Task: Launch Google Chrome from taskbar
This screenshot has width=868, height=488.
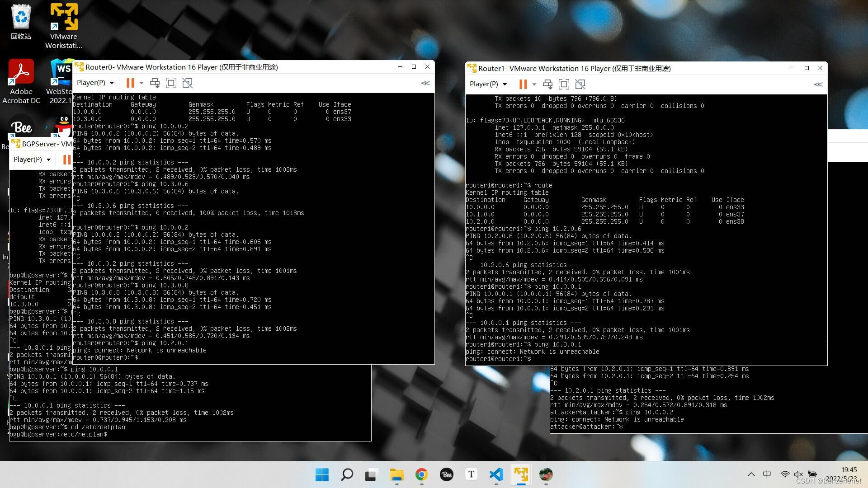Action: tap(421, 474)
